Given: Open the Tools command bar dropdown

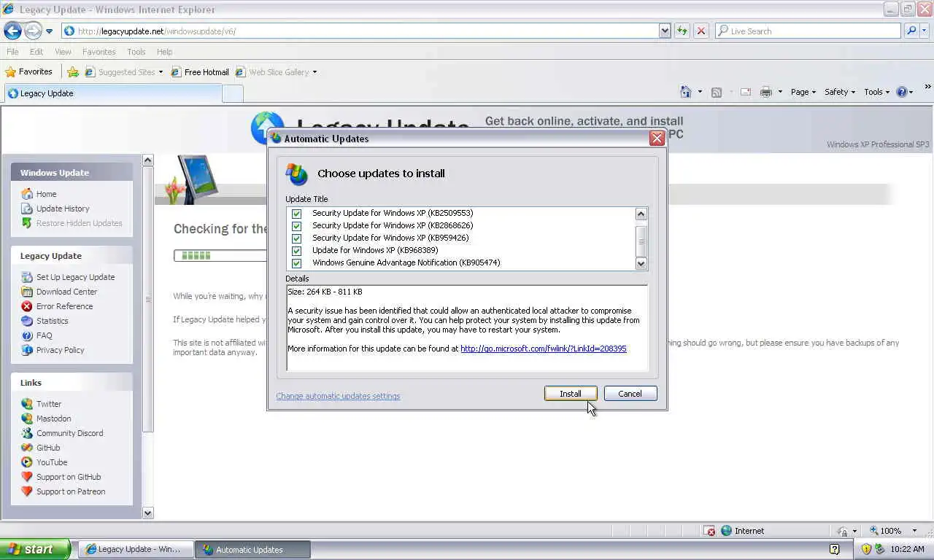Looking at the screenshot, I should [x=877, y=92].
